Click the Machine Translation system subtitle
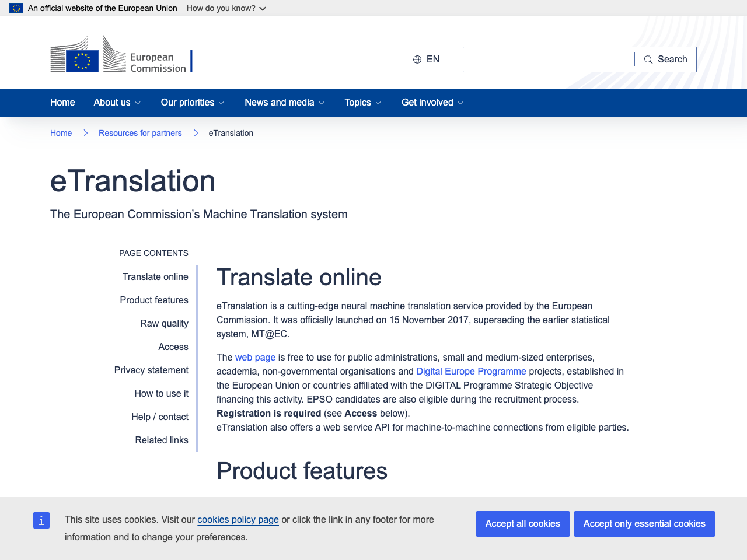 click(199, 214)
